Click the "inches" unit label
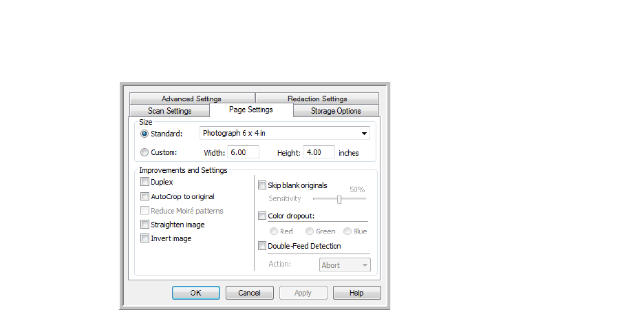 pos(349,153)
